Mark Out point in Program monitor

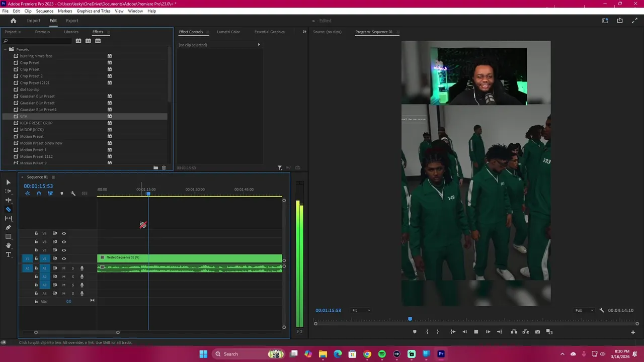click(x=438, y=332)
